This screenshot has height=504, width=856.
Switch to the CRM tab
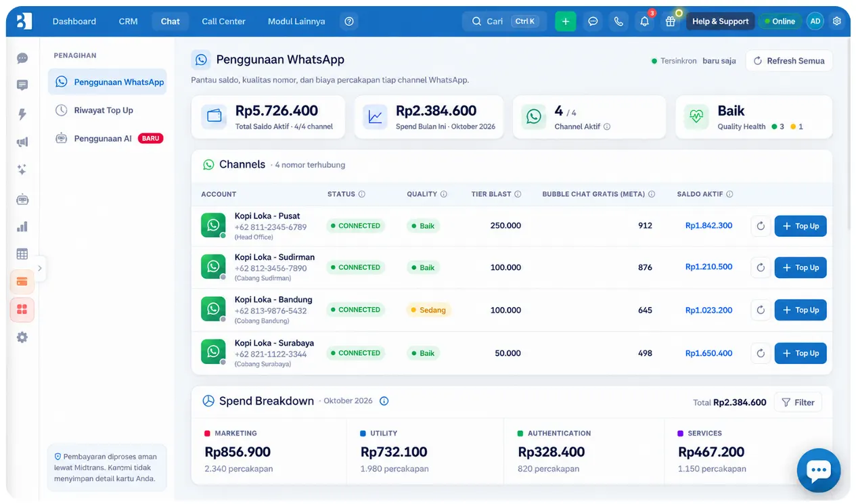click(128, 21)
